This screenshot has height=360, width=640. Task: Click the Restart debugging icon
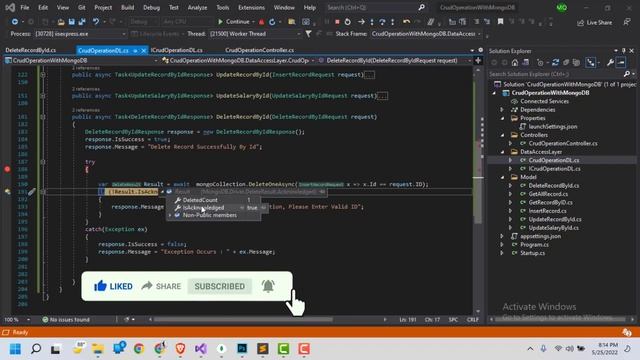coord(347,22)
